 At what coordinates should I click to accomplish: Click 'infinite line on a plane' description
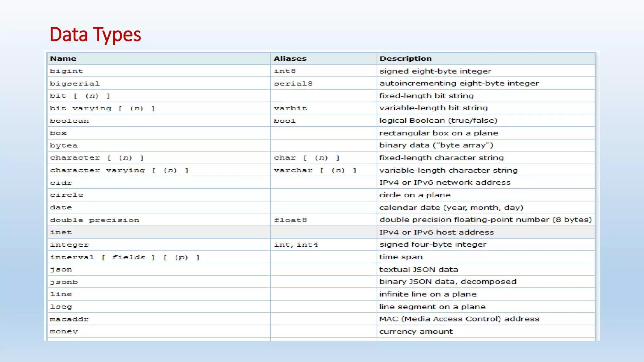pyautogui.click(x=428, y=294)
